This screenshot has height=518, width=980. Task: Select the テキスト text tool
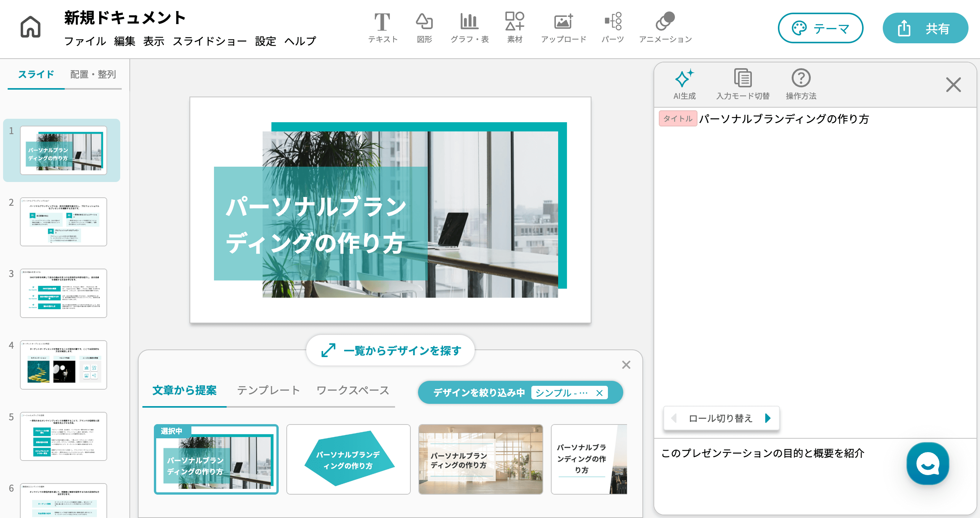[x=382, y=28]
